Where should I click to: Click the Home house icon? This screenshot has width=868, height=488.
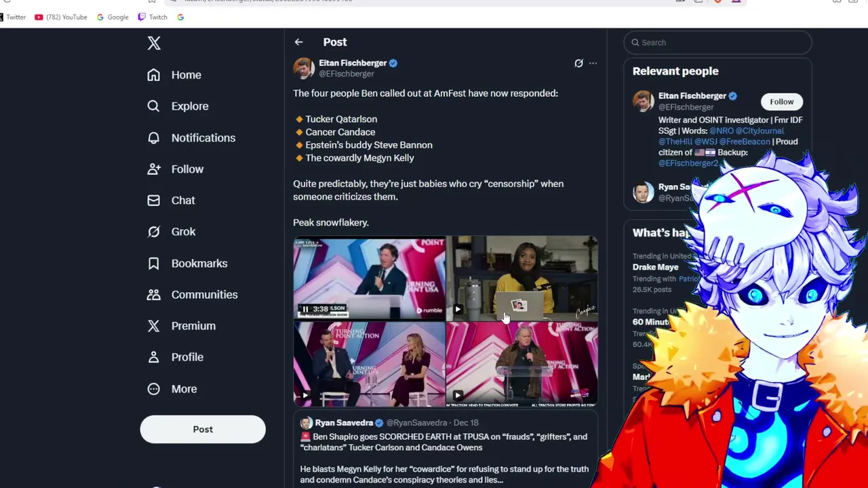point(154,75)
